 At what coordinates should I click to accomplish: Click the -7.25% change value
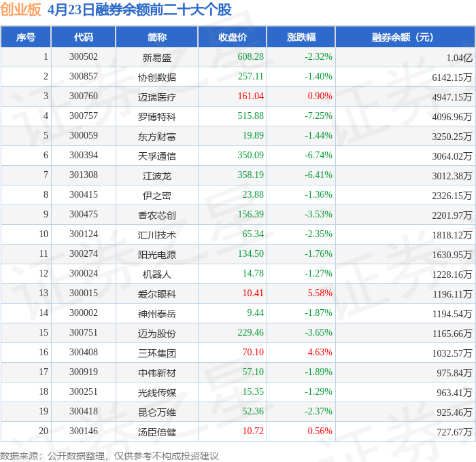318,116
